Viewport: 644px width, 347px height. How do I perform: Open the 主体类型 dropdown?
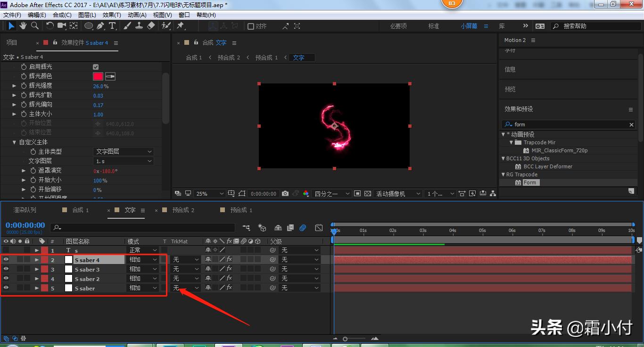click(124, 151)
